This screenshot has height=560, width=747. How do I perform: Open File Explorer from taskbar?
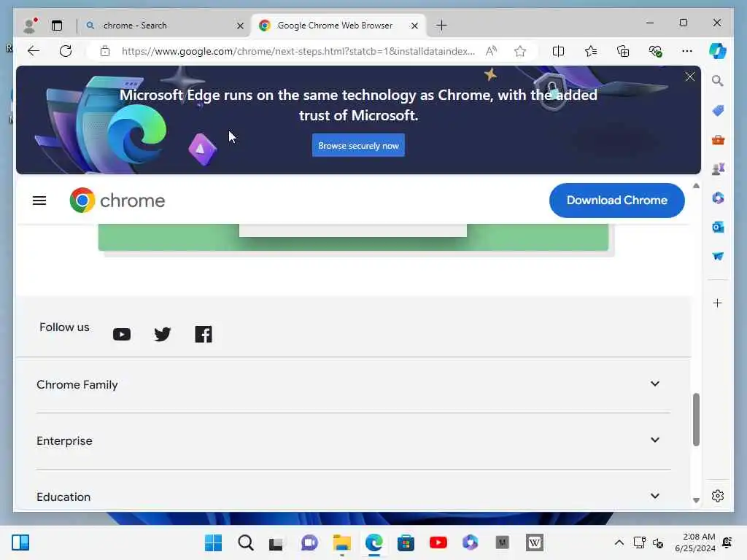coord(341,542)
